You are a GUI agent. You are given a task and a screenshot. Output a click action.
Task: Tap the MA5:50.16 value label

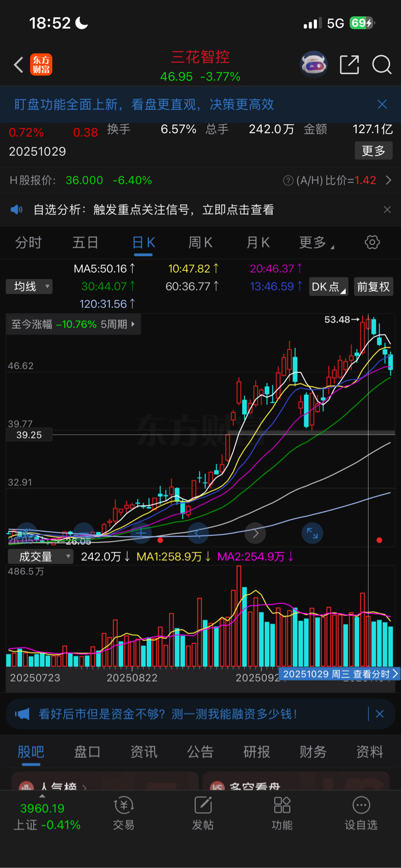pos(104,268)
